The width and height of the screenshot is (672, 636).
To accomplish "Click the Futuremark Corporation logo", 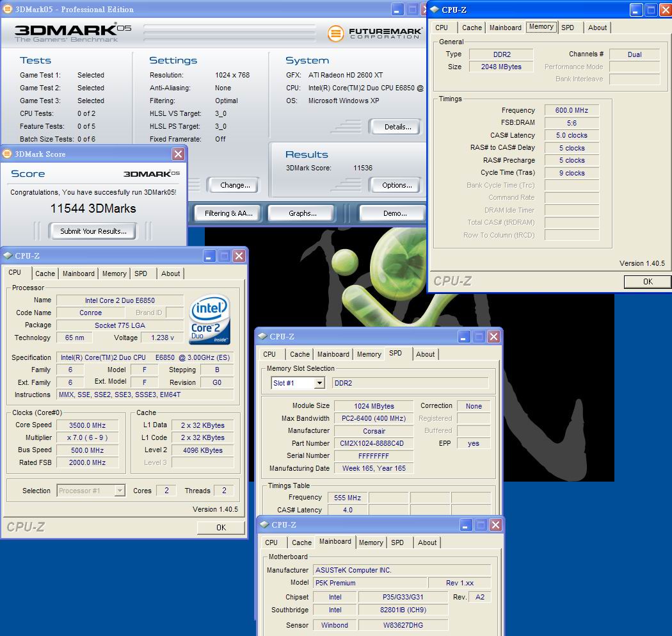I will tap(374, 33).
